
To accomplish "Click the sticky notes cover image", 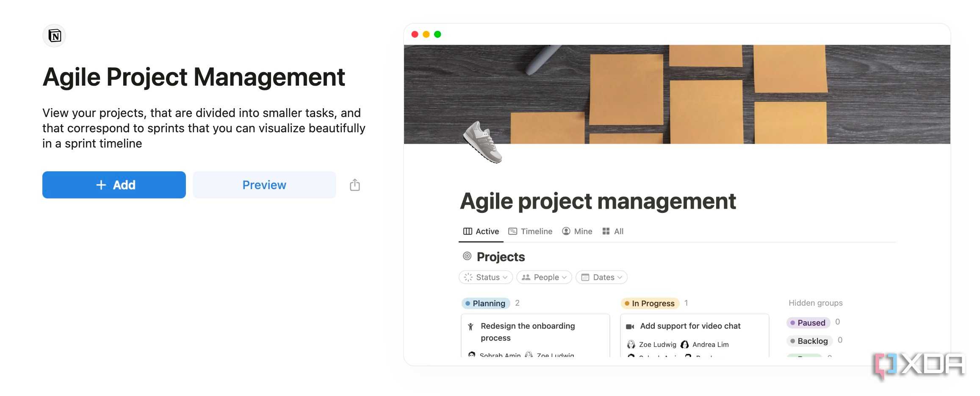I will coord(677,94).
